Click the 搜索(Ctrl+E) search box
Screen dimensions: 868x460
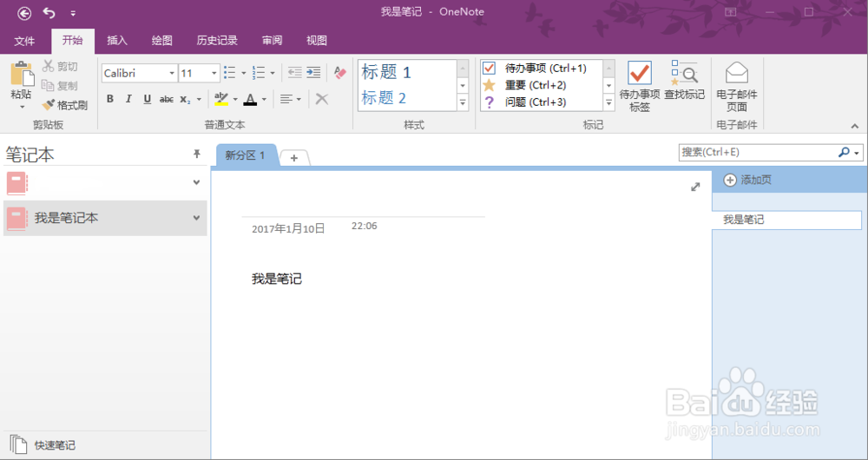757,152
